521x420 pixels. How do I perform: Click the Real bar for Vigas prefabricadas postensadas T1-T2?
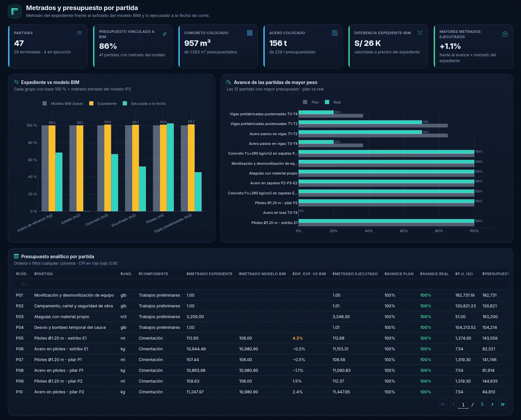[360, 122]
